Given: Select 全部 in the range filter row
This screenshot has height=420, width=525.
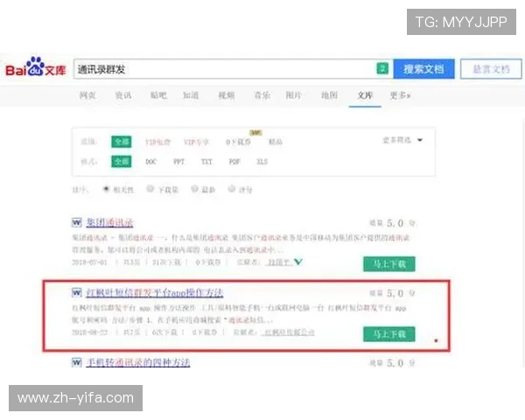Looking at the screenshot, I should [122, 142].
